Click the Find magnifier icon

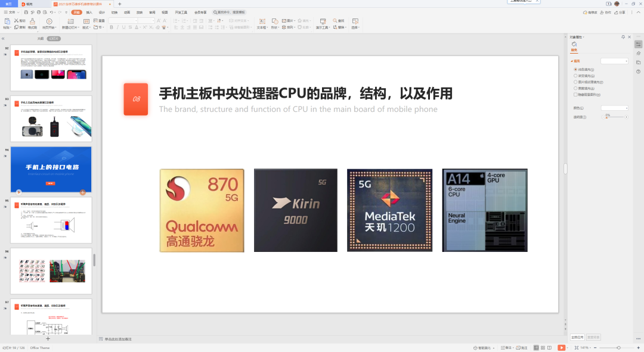click(335, 20)
